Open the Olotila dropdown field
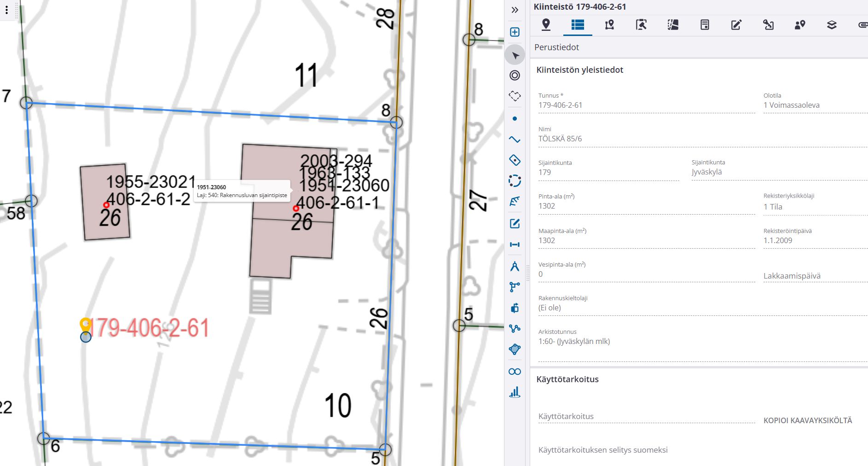Screen dimensions: 868x466 click(815, 105)
